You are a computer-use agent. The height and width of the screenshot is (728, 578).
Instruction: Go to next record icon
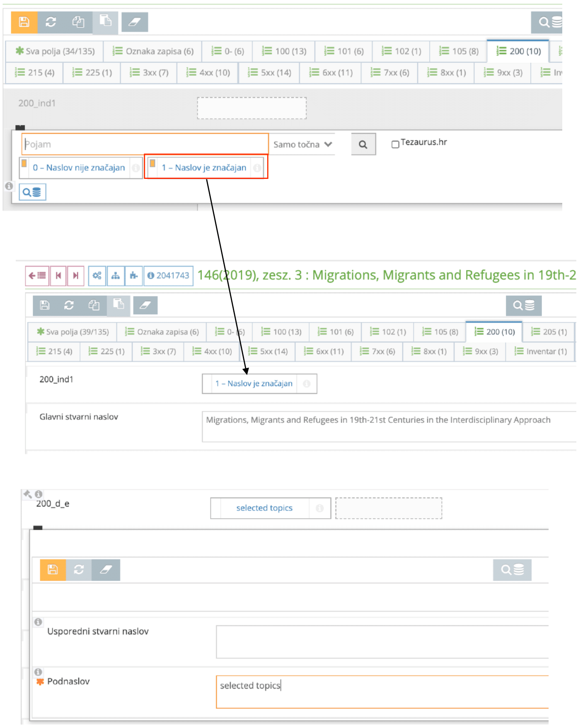pyautogui.click(x=76, y=276)
